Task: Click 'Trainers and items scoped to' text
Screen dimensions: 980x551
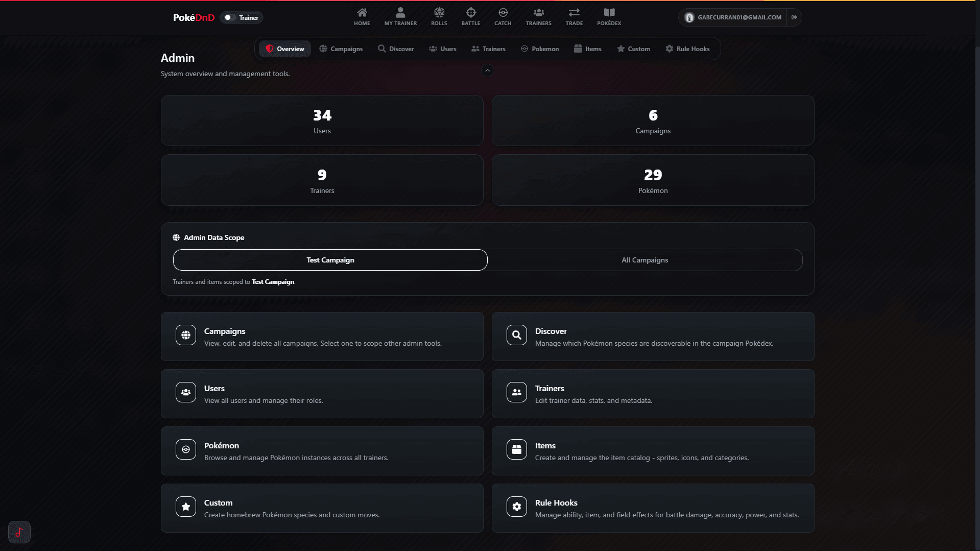Action: pos(211,282)
